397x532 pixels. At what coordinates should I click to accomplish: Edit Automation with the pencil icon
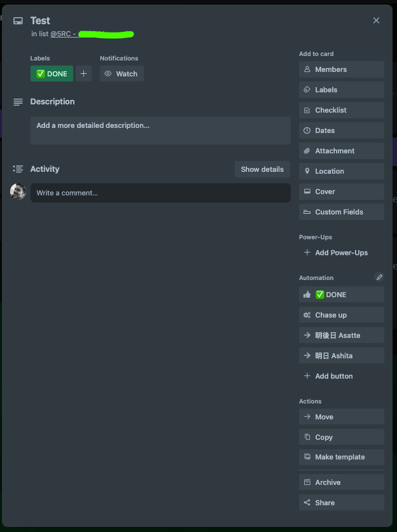coord(379,277)
